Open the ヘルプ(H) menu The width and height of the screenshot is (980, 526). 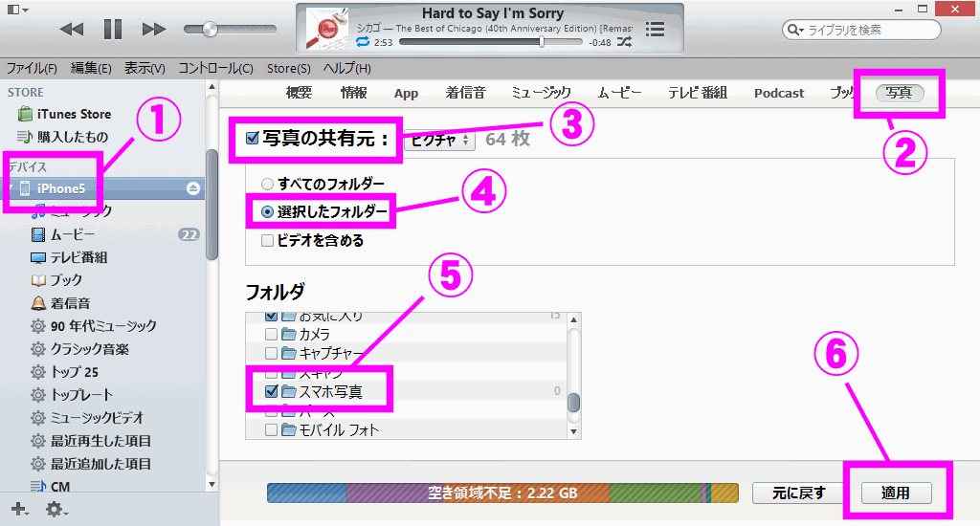pyautogui.click(x=346, y=68)
